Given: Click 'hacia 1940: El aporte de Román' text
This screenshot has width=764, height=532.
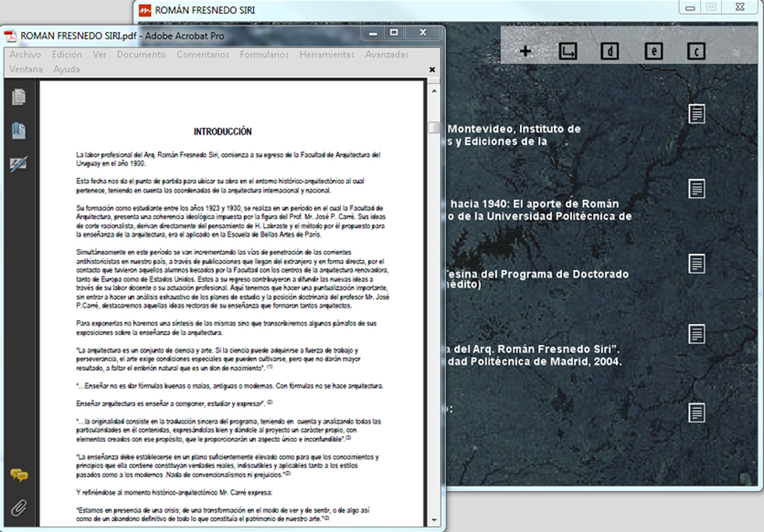Looking at the screenshot, I should (x=535, y=204).
